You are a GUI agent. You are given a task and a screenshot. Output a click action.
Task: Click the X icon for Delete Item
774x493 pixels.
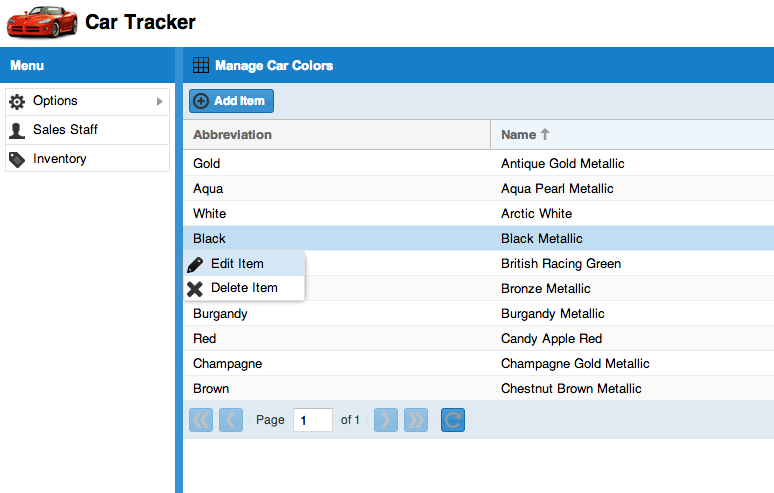(x=195, y=288)
